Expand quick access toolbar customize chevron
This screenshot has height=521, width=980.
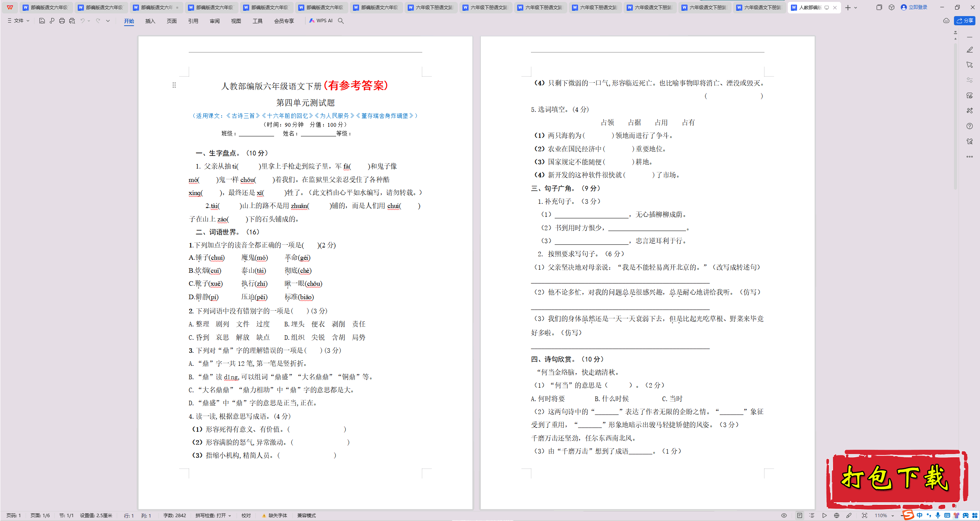point(108,21)
